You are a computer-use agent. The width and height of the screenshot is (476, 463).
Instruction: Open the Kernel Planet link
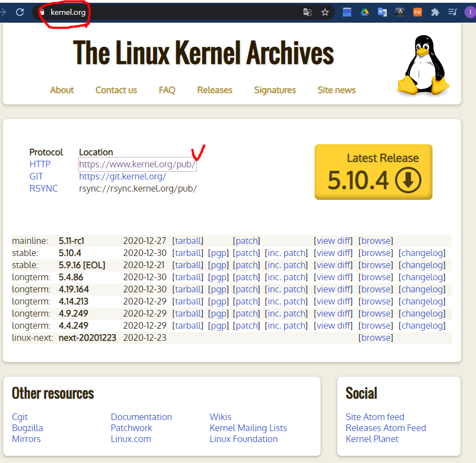click(372, 439)
